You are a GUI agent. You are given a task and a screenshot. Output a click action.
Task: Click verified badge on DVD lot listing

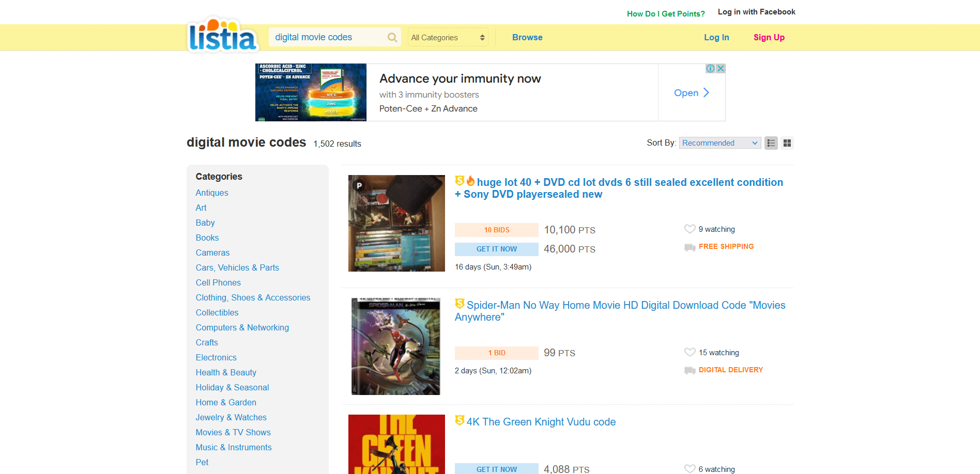tap(460, 181)
